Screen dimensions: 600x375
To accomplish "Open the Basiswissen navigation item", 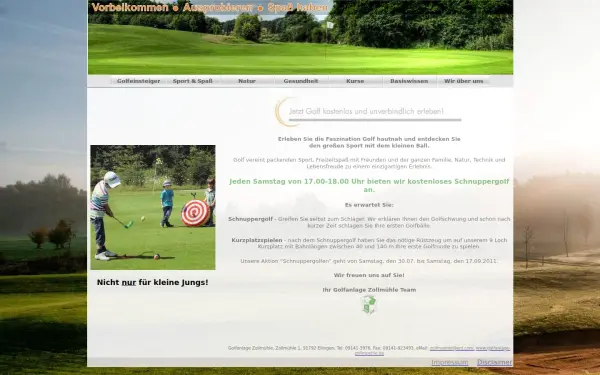I will pyautogui.click(x=409, y=81).
